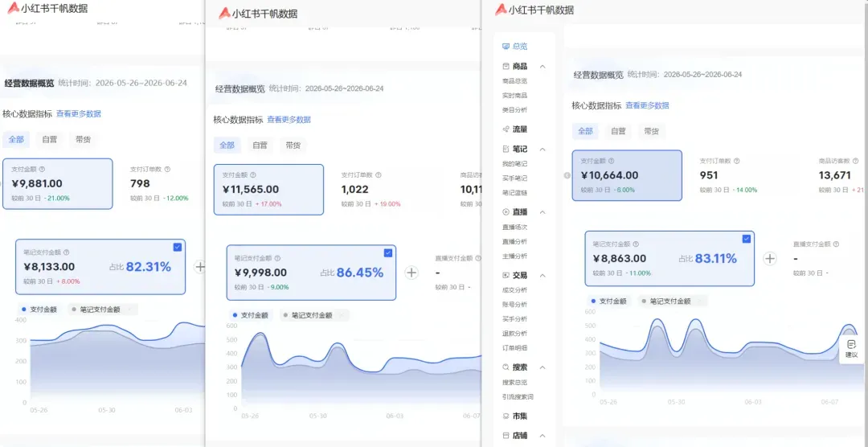Collapse the 商品 section chevron in sidebar
The image size is (868, 447).
pyautogui.click(x=542, y=67)
